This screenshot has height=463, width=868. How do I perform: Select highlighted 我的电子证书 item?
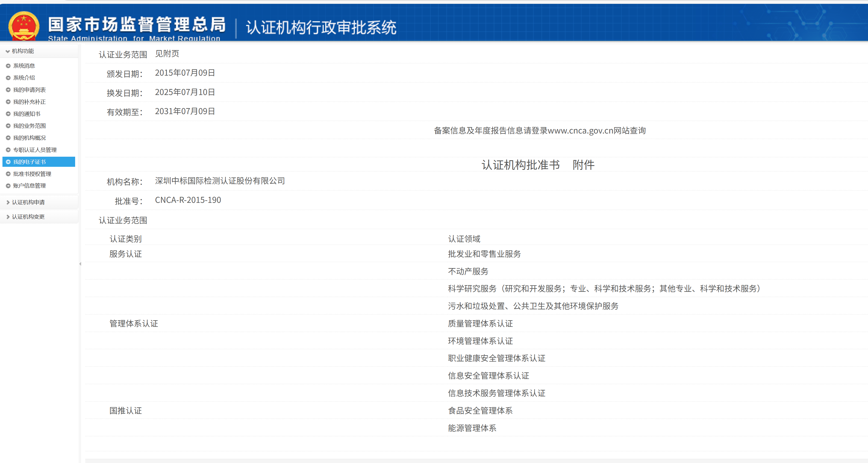tap(29, 162)
